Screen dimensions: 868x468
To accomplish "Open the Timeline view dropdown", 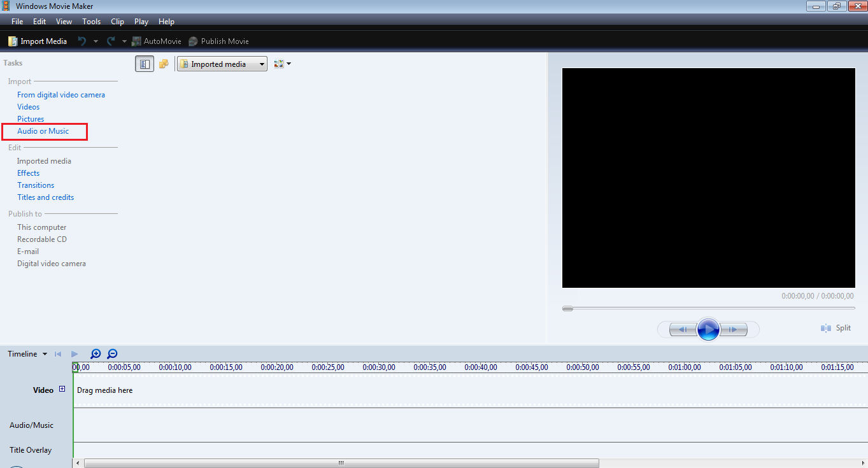I will 27,353.
